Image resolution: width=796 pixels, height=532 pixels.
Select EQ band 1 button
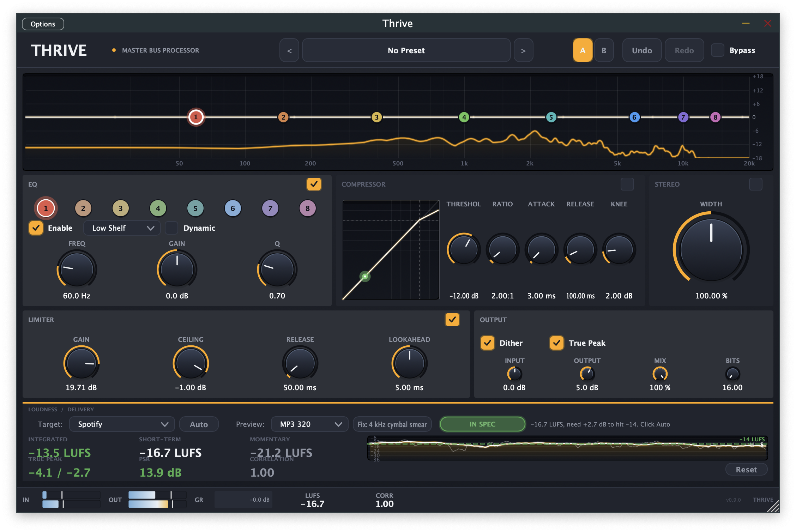pos(46,208)
